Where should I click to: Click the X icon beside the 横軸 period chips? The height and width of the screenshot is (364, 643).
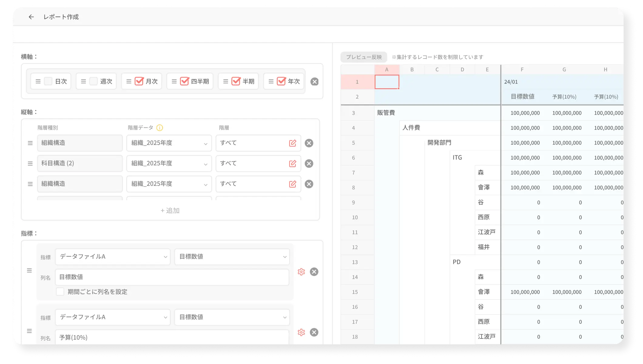click(315, 82)
